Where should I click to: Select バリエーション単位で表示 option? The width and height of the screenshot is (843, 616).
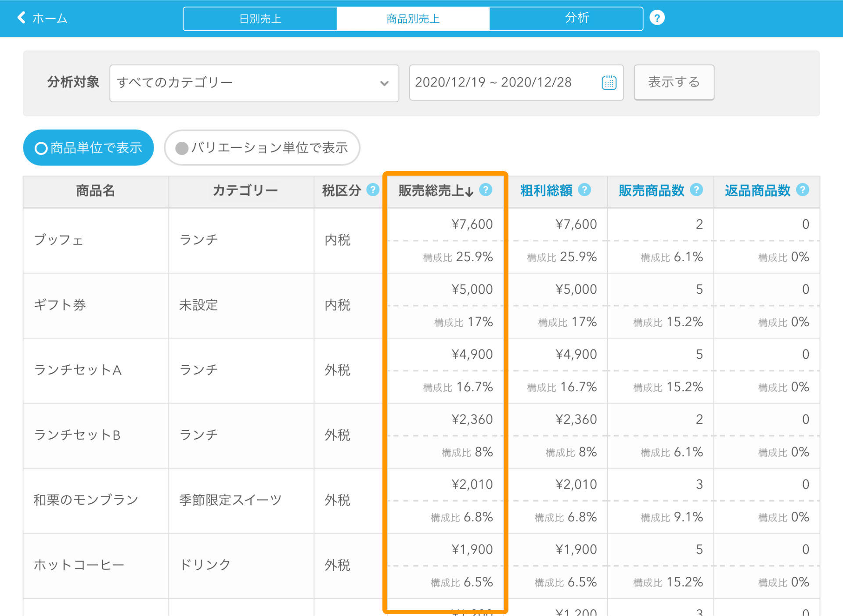(262, 148)
